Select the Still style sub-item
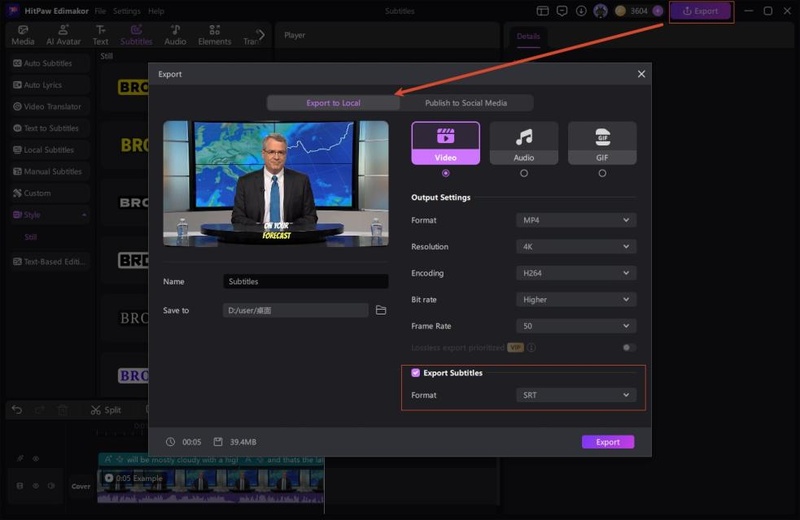 click(x=31, y=237)
